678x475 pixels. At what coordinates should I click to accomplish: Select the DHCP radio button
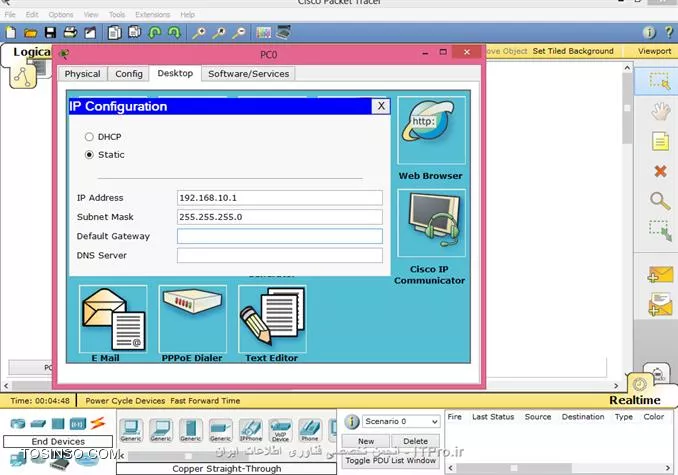(89, 137)
